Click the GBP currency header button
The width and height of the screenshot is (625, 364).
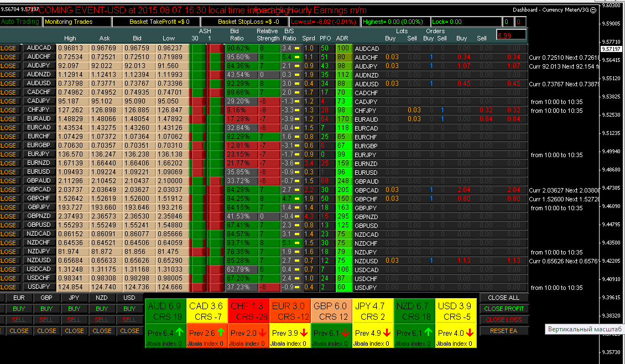click(x=46, y=298)
